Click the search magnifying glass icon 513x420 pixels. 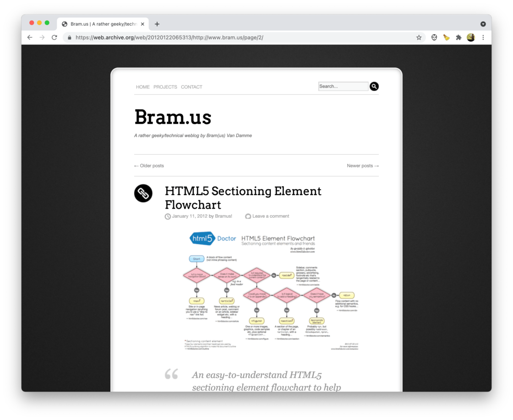click(374, 86)
